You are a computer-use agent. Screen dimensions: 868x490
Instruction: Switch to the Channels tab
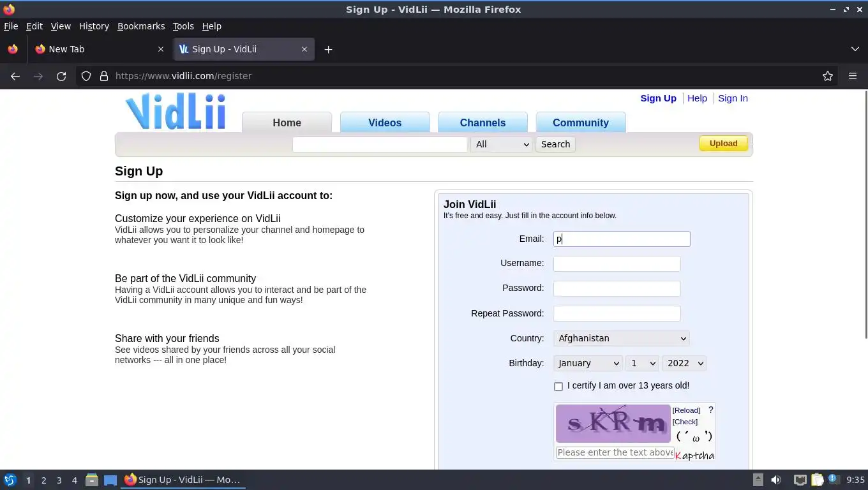(x=483, y=122)
